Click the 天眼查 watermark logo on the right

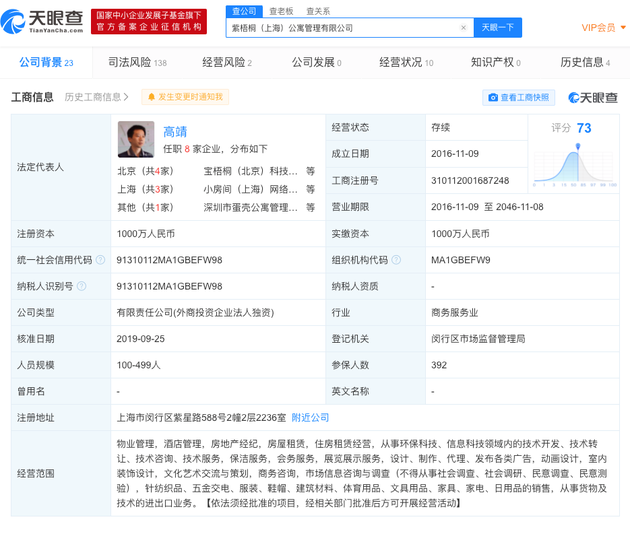pos(592,97)
